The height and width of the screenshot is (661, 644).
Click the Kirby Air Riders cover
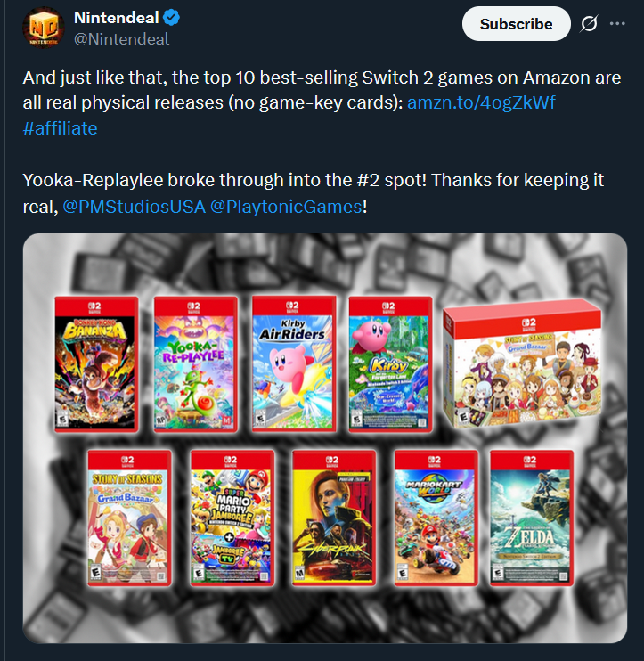(294, 363)
